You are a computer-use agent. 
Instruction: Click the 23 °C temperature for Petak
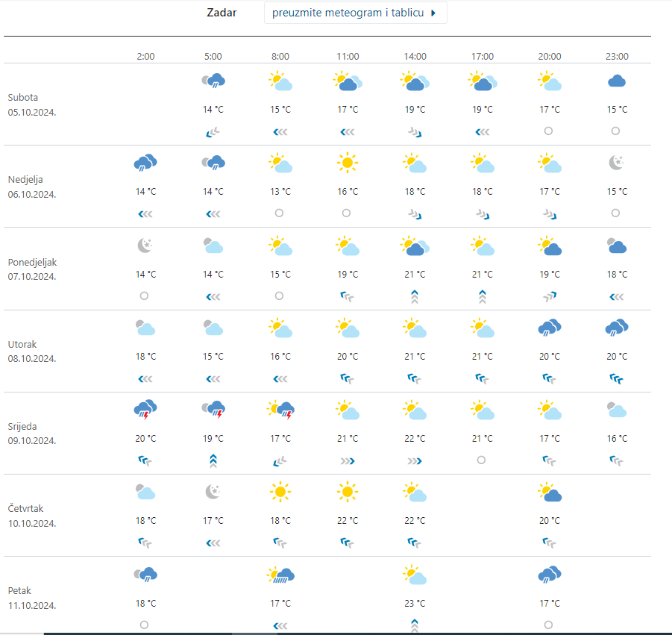point(415,603)
